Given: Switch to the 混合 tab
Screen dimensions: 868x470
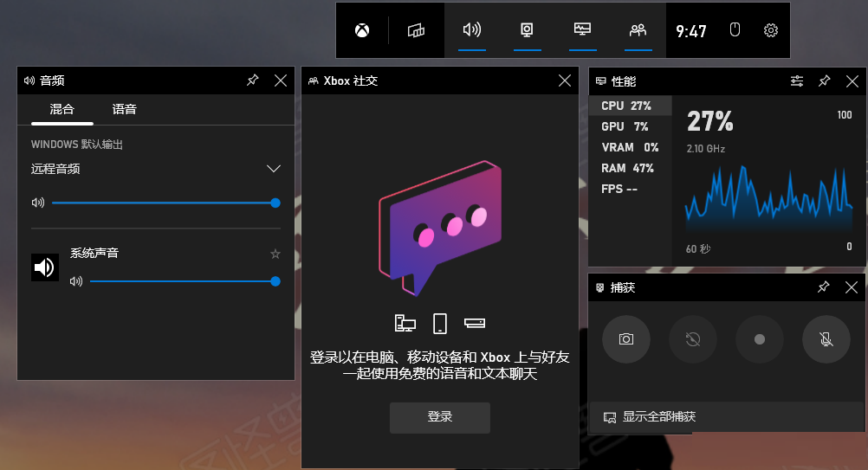Looking at the screenshot, I should tap(62, 109).
